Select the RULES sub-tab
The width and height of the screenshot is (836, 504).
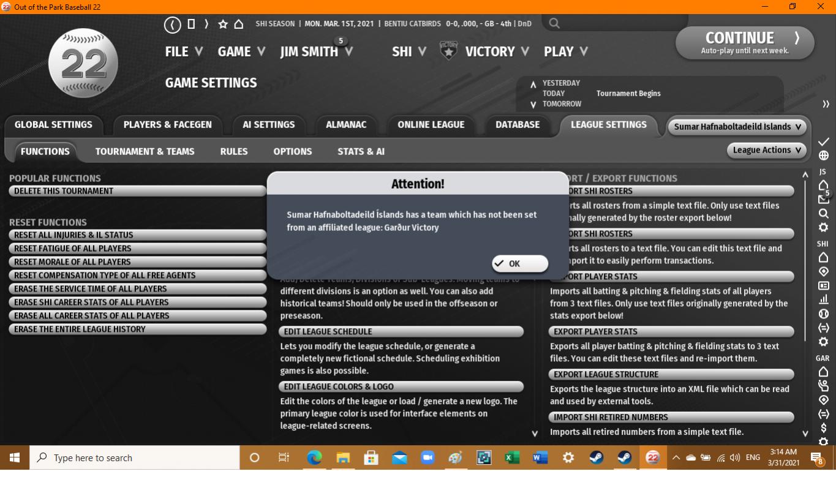click(x=234, y=152)
